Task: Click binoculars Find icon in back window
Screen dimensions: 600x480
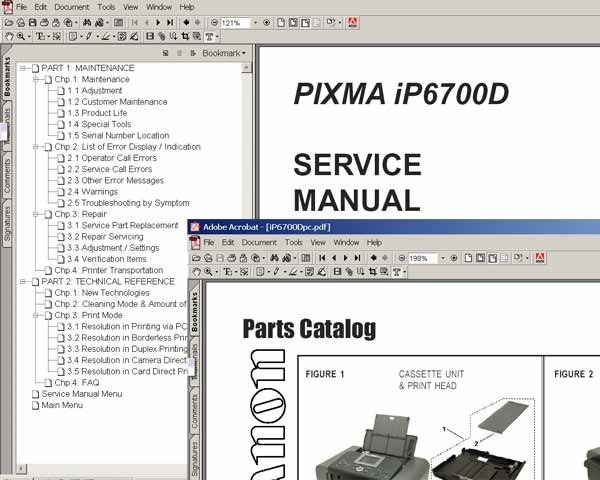Action: (x=87, y=23)
